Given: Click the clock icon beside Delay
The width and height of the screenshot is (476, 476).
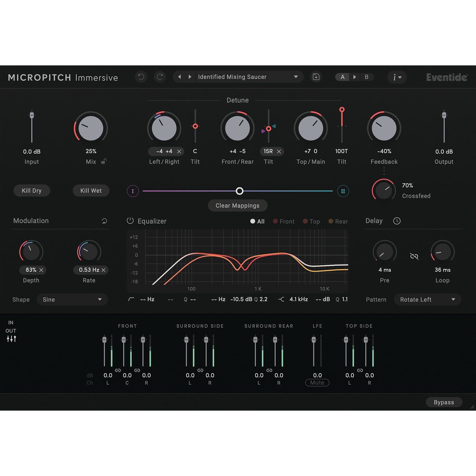Looking at the screenshot, I should click(x=397, y=221).
